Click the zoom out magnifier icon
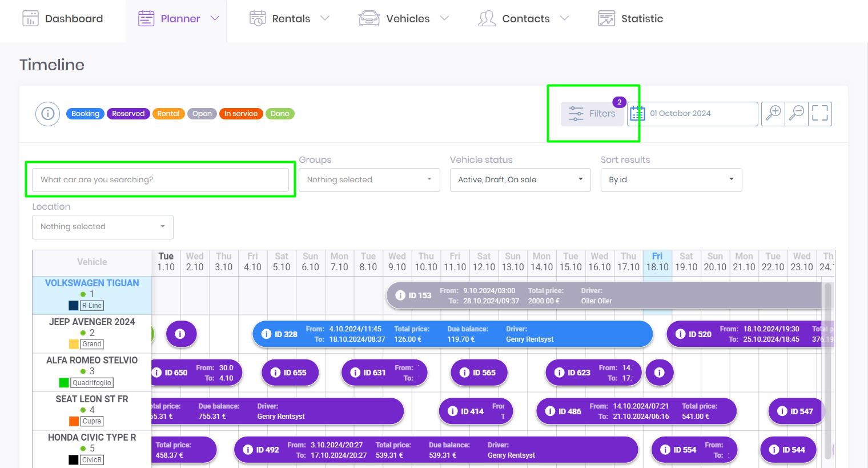Viewport: 868px width, 468px height. (x=797, y=113)
